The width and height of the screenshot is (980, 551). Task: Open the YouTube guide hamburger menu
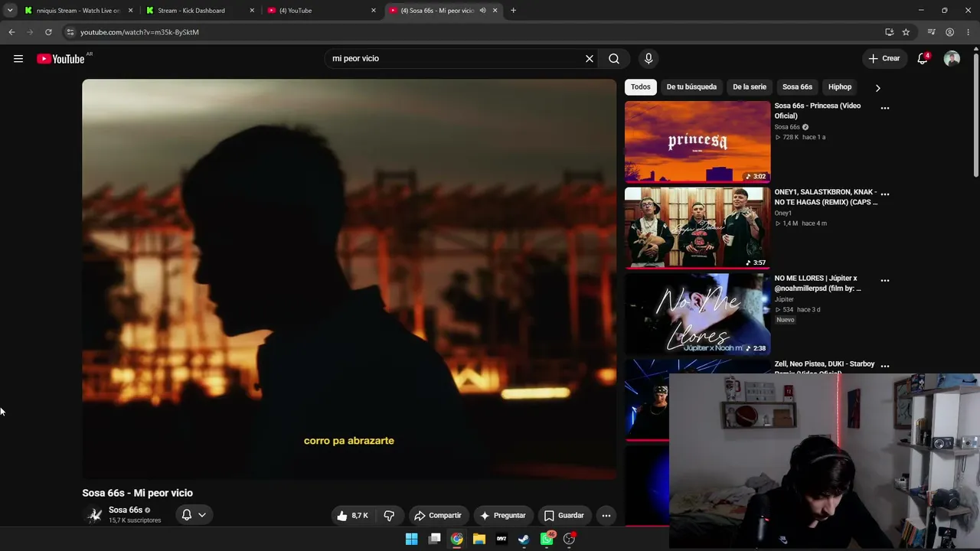tap(18, 58)
